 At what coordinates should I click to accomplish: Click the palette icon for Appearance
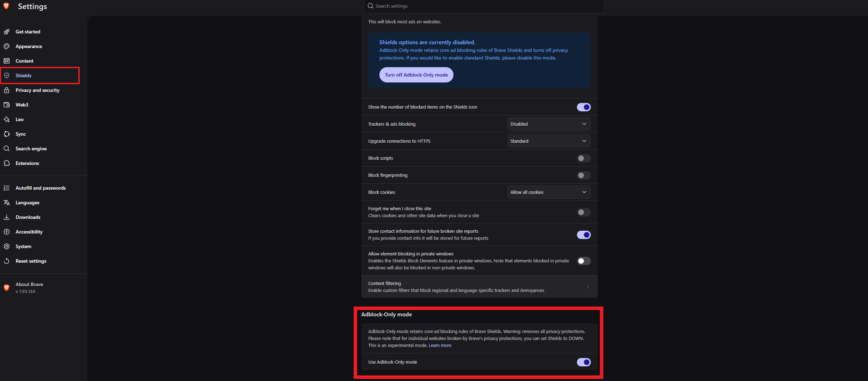point(7,46)
